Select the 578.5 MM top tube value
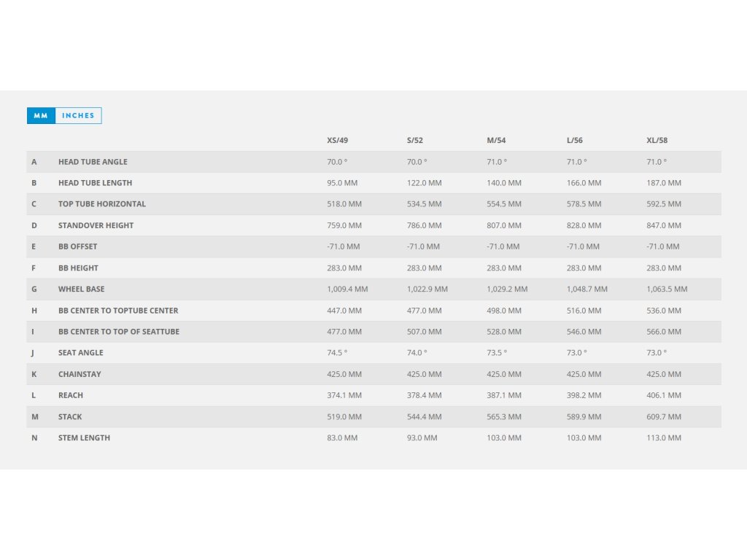Image resolution: width=747 pixels, height=560 pixels. pyautogui.click(x=584, y=204)
